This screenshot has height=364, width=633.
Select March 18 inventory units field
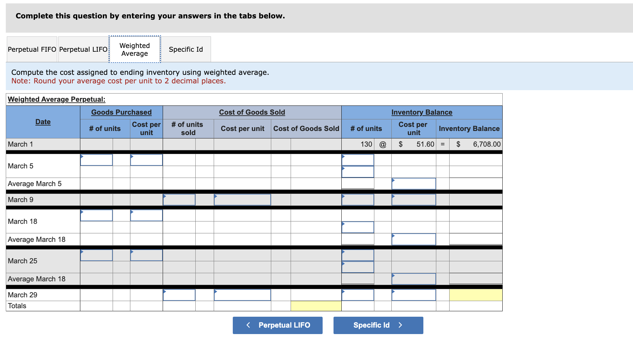pyautogui.click(x=358, y=227)
